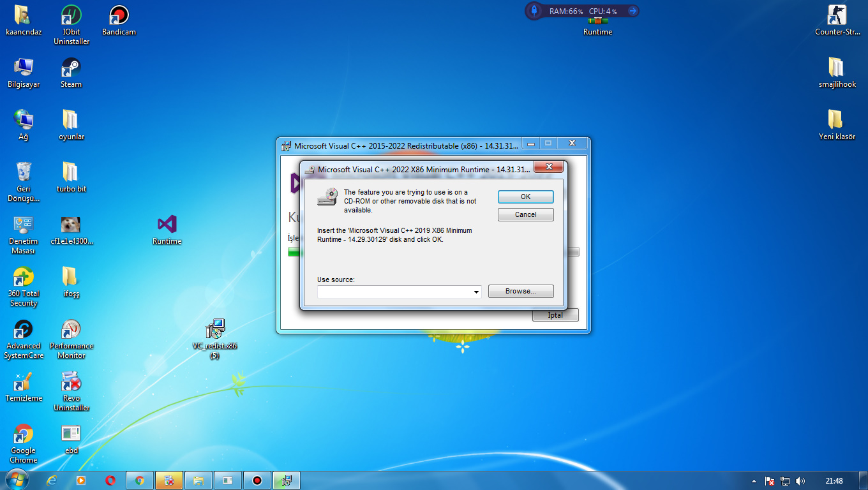The image size is (868, 490).
Task: Select the Steam desktop shortcut
Action: [71, 73]
